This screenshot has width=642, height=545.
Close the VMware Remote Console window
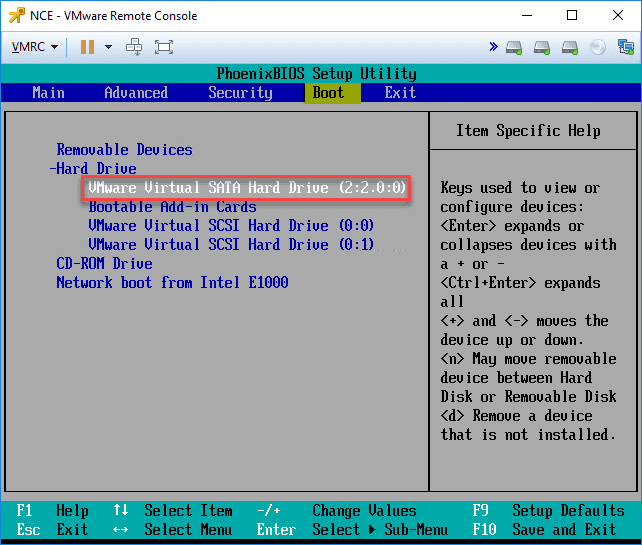[x=618, y=16]
